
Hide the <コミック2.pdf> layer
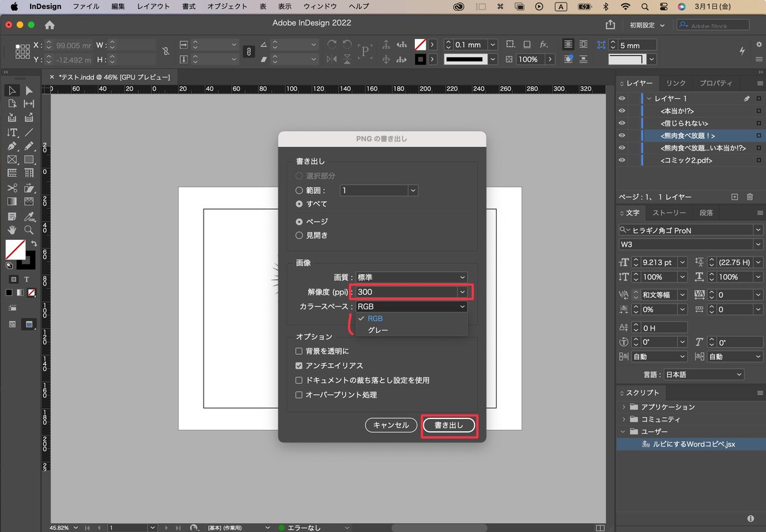point(621,160)
